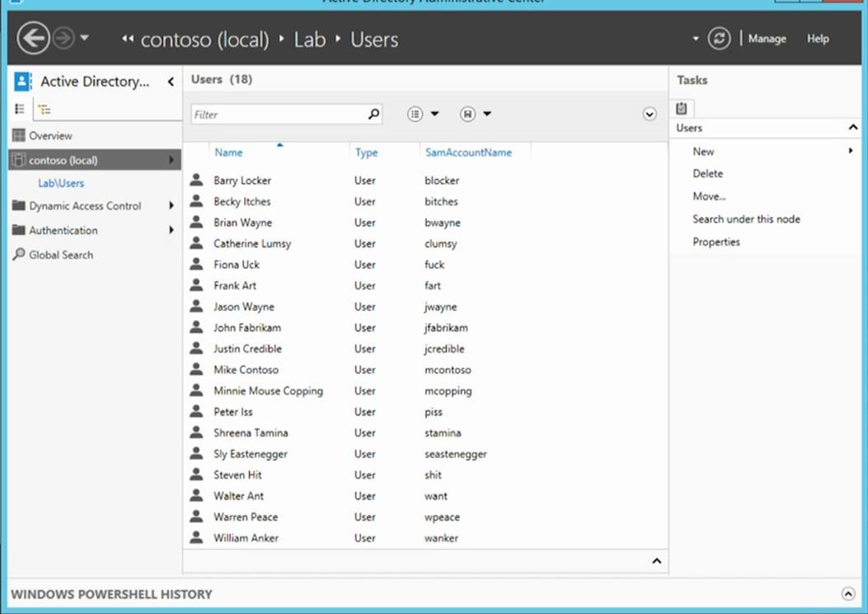868x614 pixels.
Task: Click the Overview grid icon
Action: click(x=19, y=135)
